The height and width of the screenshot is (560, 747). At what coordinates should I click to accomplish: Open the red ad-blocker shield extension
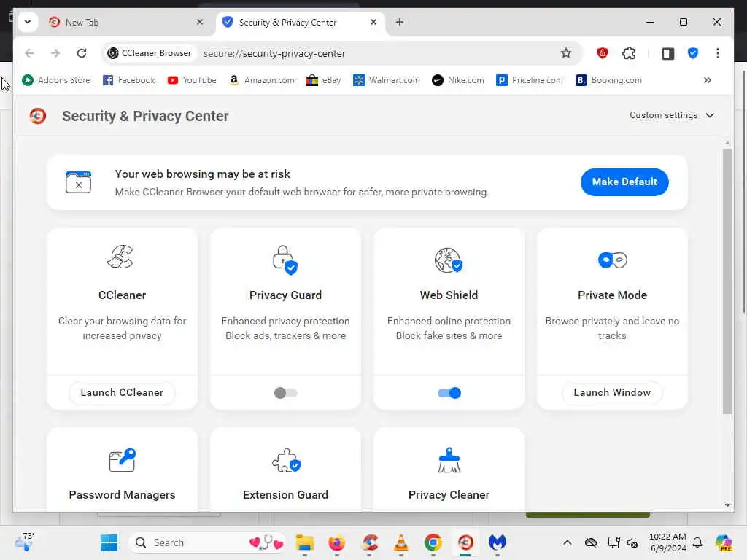click(x=602, y=53)
